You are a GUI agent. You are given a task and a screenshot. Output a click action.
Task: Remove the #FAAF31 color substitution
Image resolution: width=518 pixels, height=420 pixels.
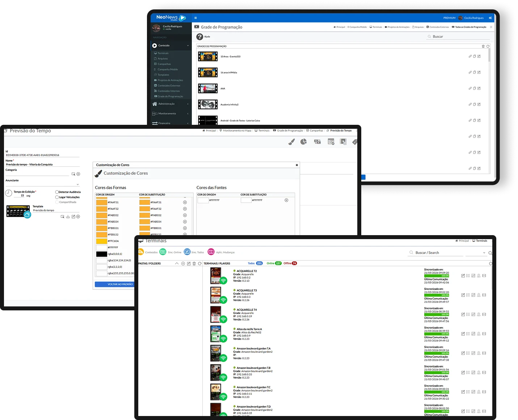(x=185, y=202)
